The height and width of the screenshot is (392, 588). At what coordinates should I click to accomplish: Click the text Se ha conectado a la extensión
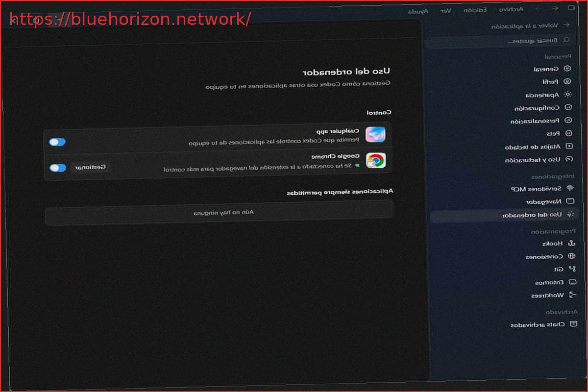[258, 169]
